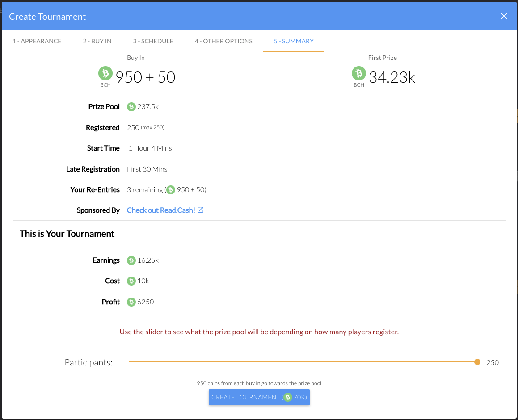This screenshot has height=420, width=518.
Task: Open the 2 - Buy In tab
Action: coord(97,41)
